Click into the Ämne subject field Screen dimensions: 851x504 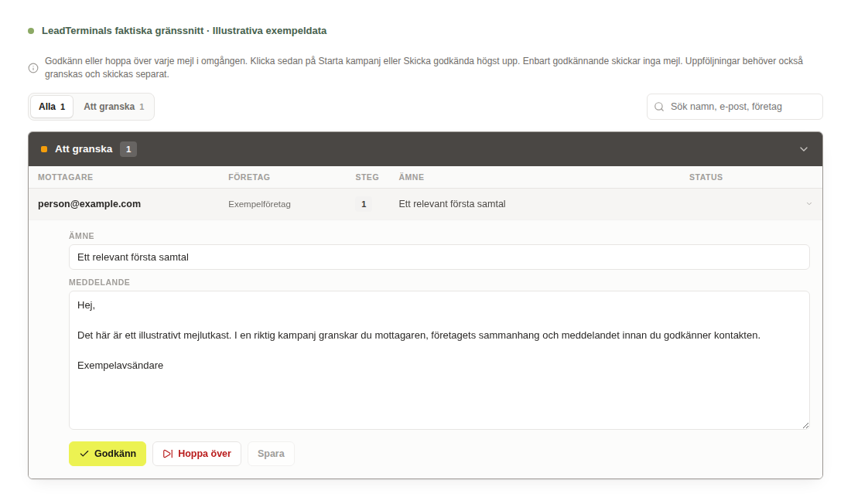(x=439, y=257)
